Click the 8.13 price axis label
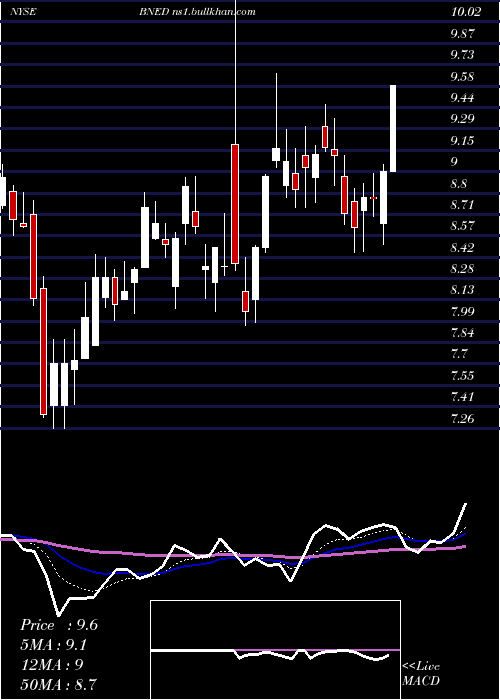This screenshot has width=500, height=700. [462, 290]
